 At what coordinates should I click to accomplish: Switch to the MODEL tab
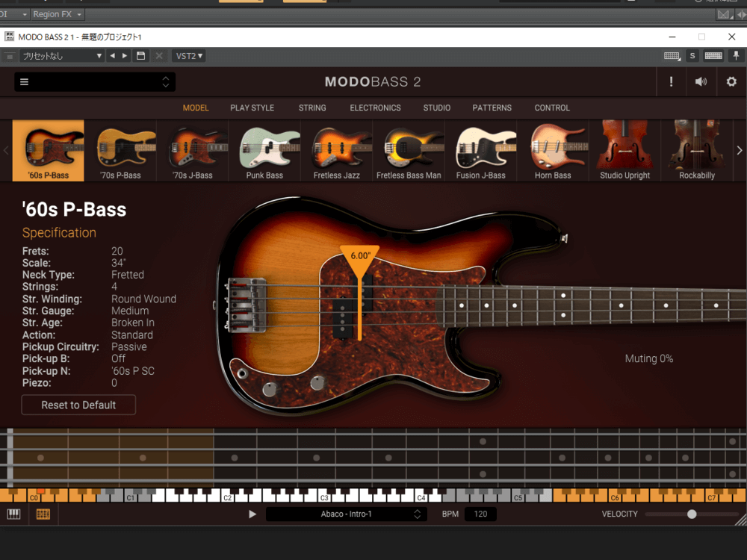tap(196, 108)
